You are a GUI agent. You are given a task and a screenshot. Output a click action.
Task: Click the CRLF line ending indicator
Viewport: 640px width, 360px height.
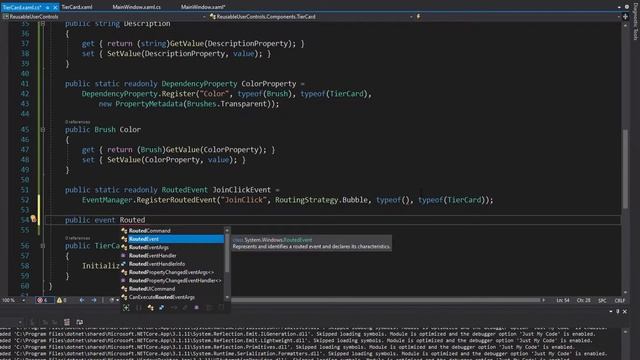(620, 300)
